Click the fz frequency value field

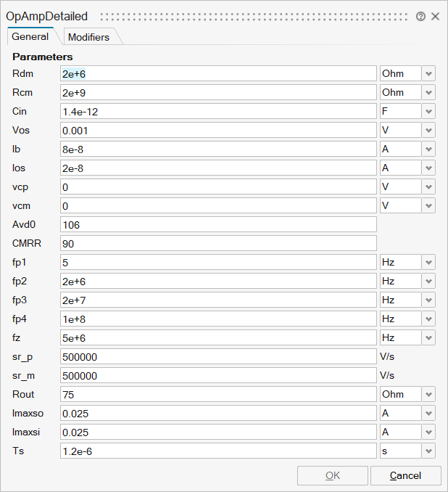coord(217,337)
